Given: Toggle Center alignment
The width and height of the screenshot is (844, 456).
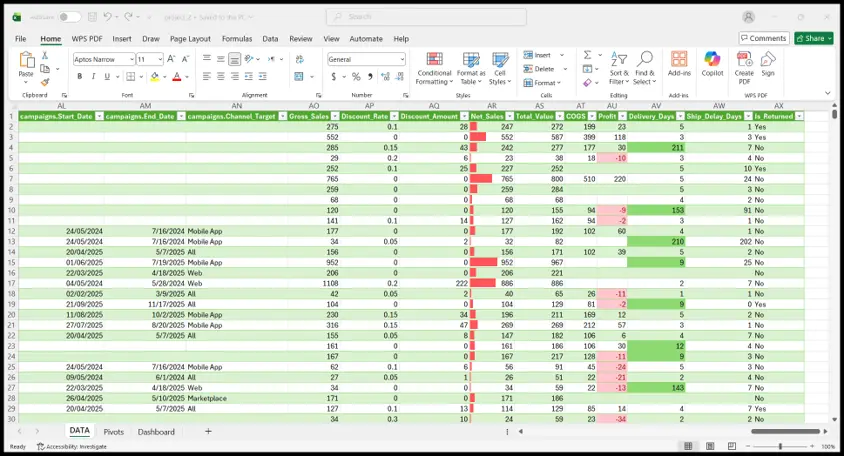Looking at the screenshot, I should pos(221,77).
